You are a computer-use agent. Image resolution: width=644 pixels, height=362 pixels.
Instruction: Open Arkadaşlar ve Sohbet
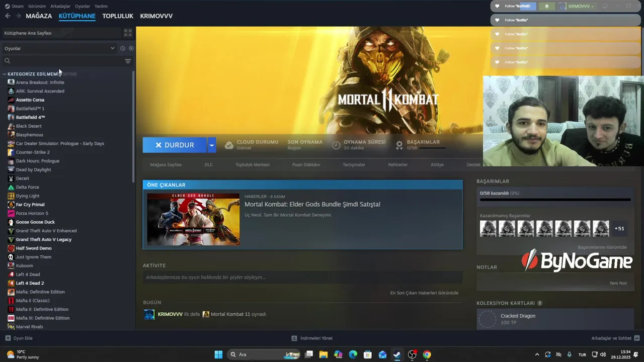pyautogui.click(x=615, y=338)
